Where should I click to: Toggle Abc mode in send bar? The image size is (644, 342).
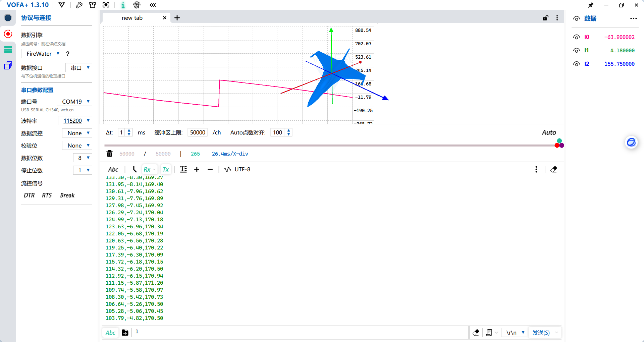[110, 333]
